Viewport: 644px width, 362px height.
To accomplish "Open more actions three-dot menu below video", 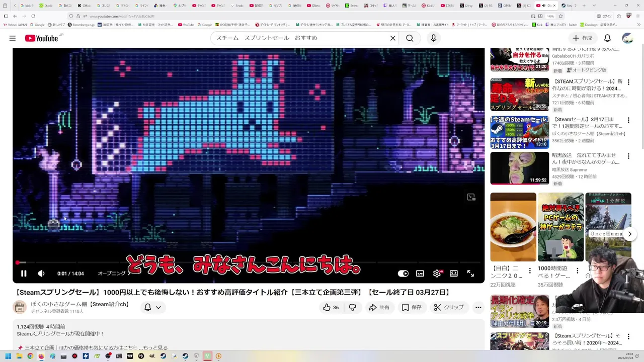I will [478, 307].
